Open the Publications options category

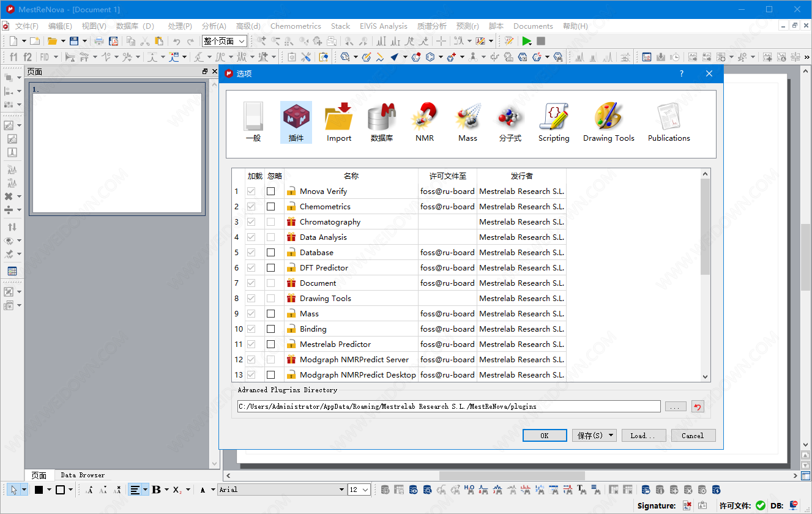tap(669, 122)
